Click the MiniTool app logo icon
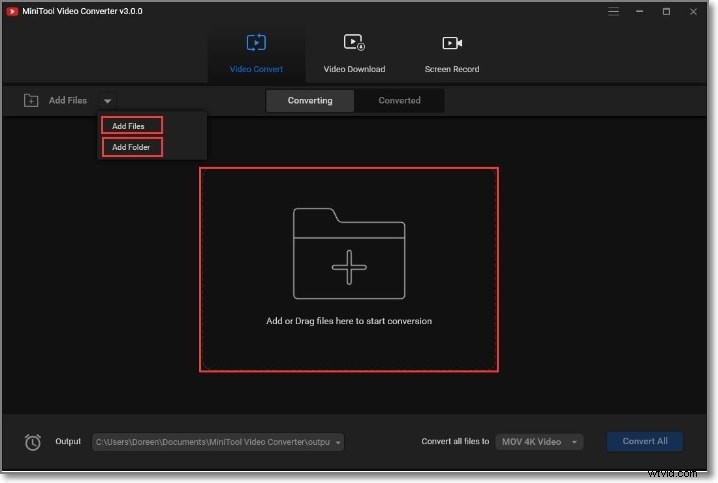This screenshot has width=718, height=483. [x=12, y=11]
